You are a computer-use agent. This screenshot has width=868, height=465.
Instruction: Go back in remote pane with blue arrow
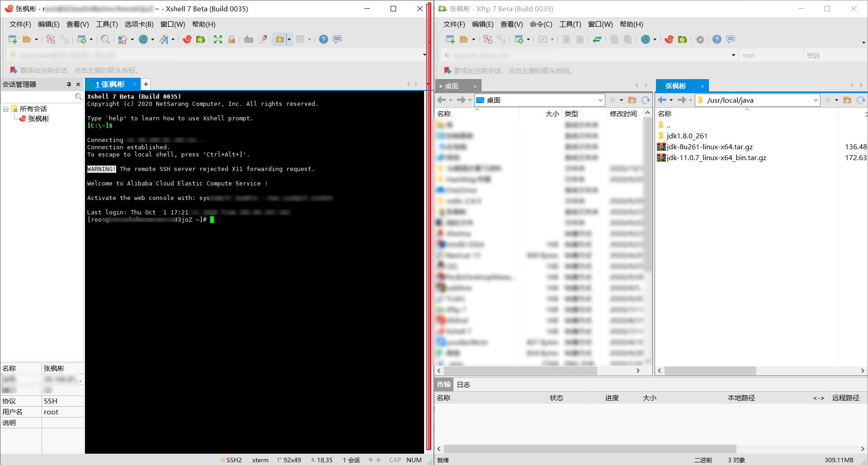[662, 100]
